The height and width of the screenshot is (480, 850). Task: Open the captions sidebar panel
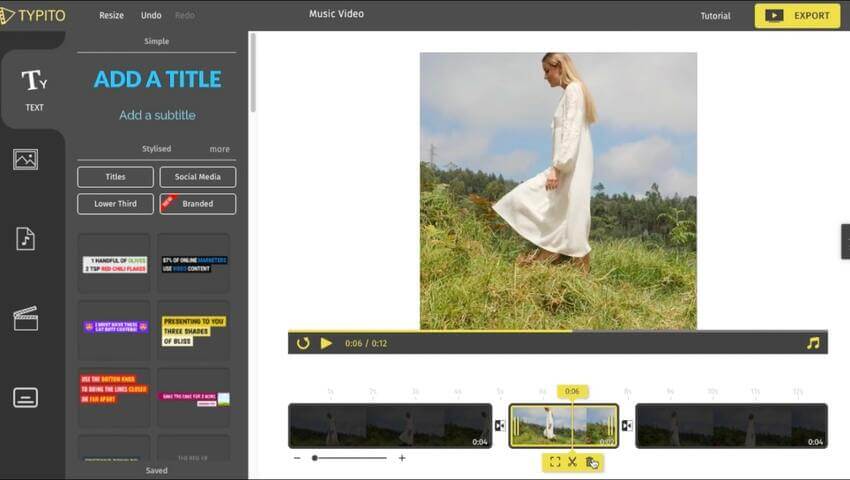point(25,398)
